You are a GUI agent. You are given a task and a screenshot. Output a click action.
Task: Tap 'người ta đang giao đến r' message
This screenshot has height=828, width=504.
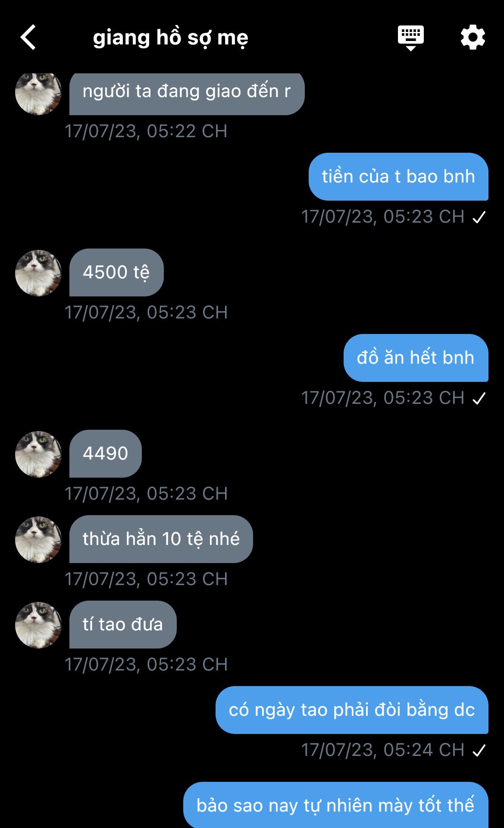click(187, 93)
